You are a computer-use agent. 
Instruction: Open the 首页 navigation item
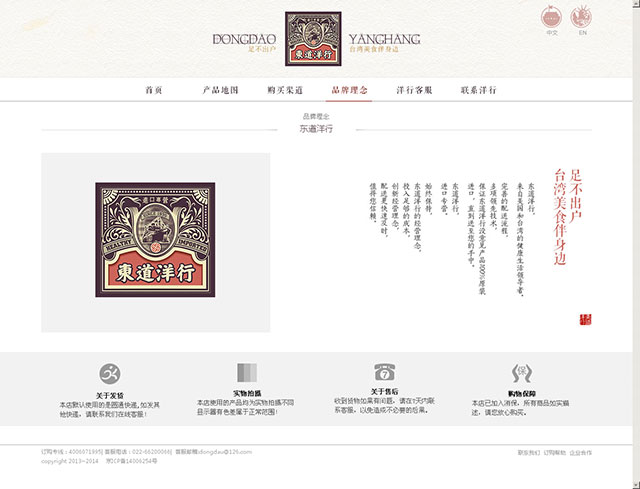[154, 90]
